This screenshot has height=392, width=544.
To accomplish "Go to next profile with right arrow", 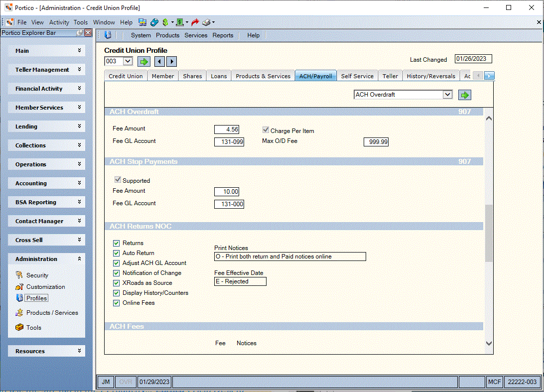I will (x=172, y=62).
